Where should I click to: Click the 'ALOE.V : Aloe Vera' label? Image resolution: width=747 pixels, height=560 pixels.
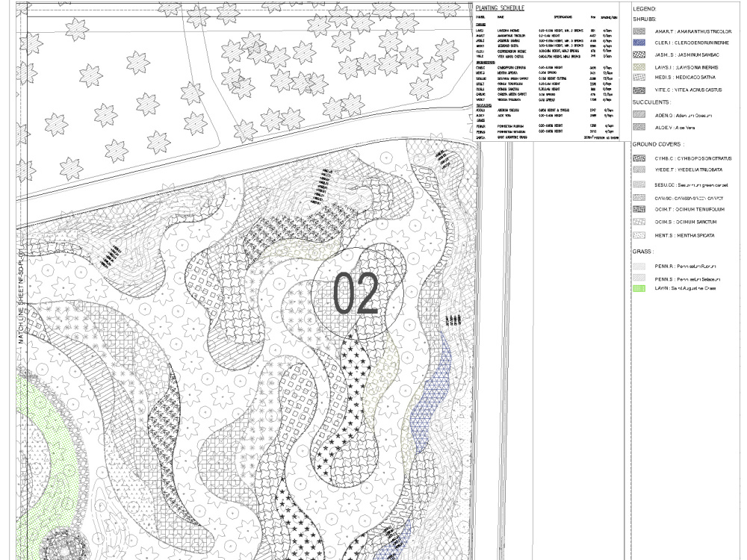click(675, 128)
